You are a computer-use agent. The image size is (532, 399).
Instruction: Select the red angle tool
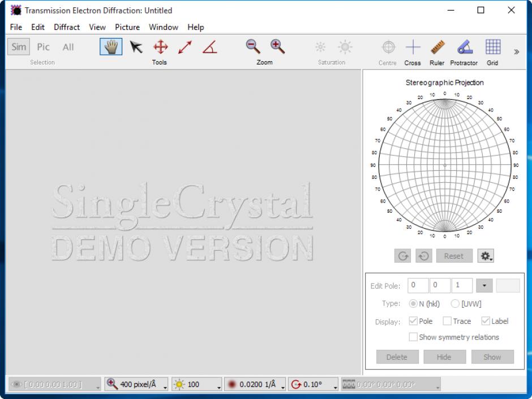[x=209, y=47]
